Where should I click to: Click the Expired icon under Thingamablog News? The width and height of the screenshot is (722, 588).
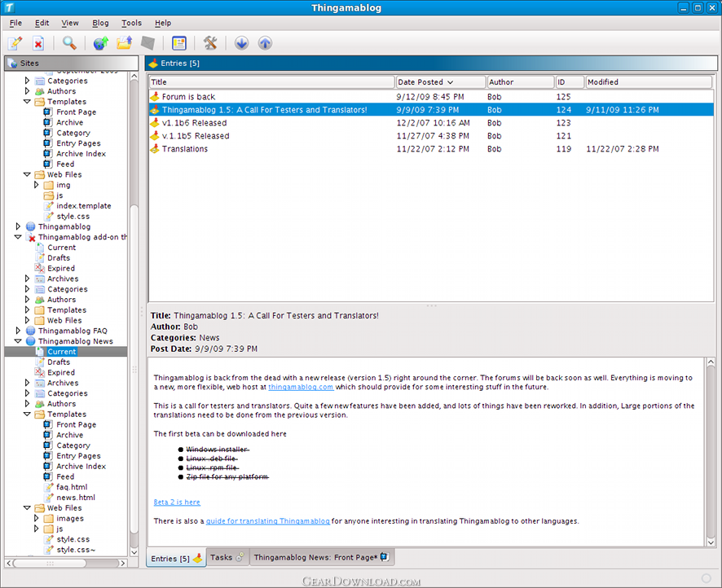point(40,373)
